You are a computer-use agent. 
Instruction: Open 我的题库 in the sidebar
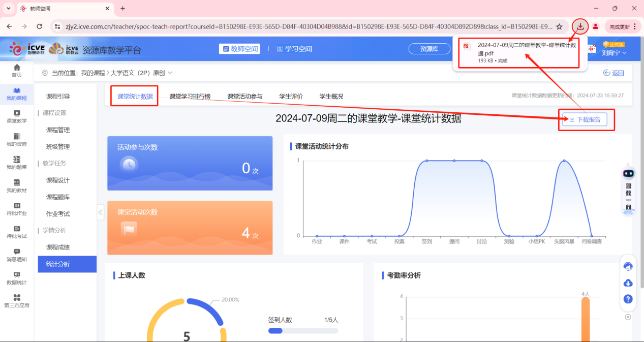(17, 163)
